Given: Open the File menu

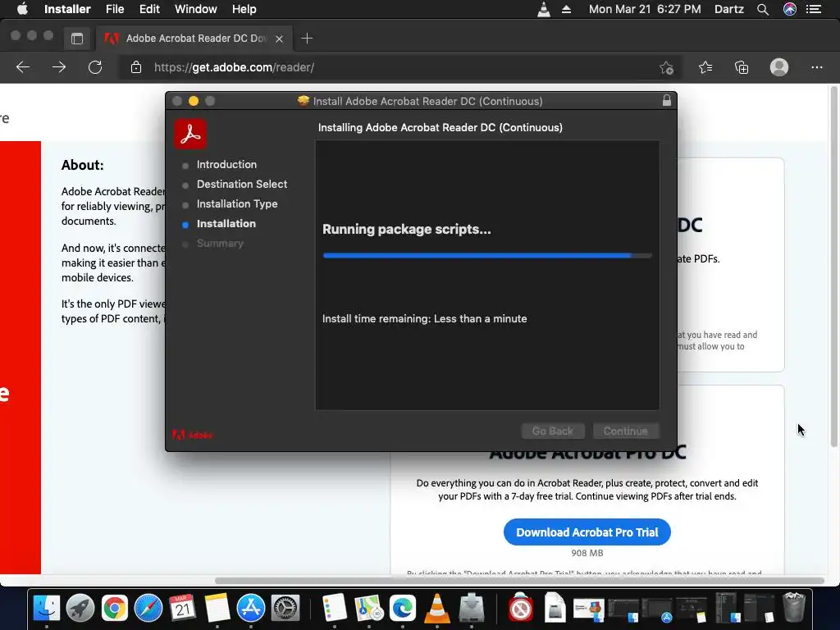Looking at the screenshot, I should tap(115, 9).
